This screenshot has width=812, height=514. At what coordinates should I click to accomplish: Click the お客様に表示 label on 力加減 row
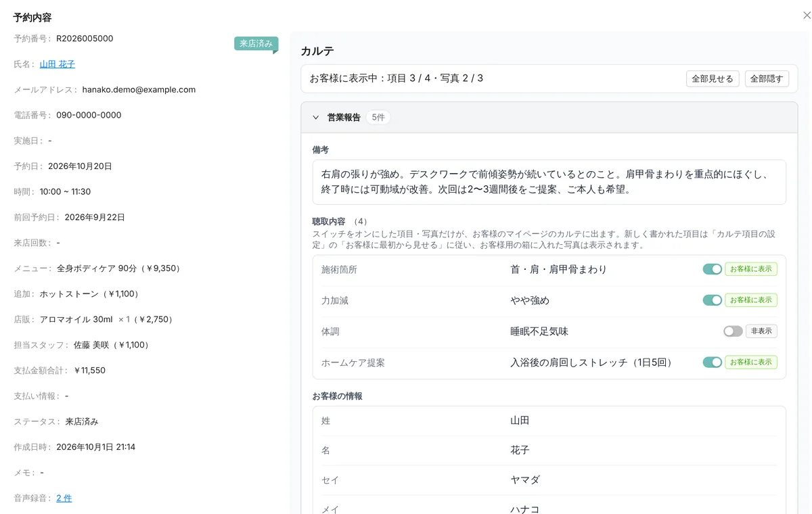point(751,300)
